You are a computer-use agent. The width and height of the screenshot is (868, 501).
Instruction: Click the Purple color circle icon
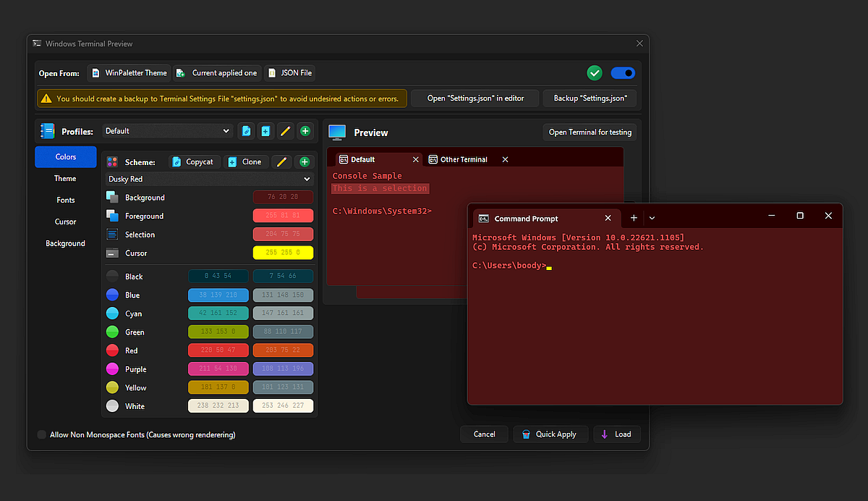click(112, 369)
